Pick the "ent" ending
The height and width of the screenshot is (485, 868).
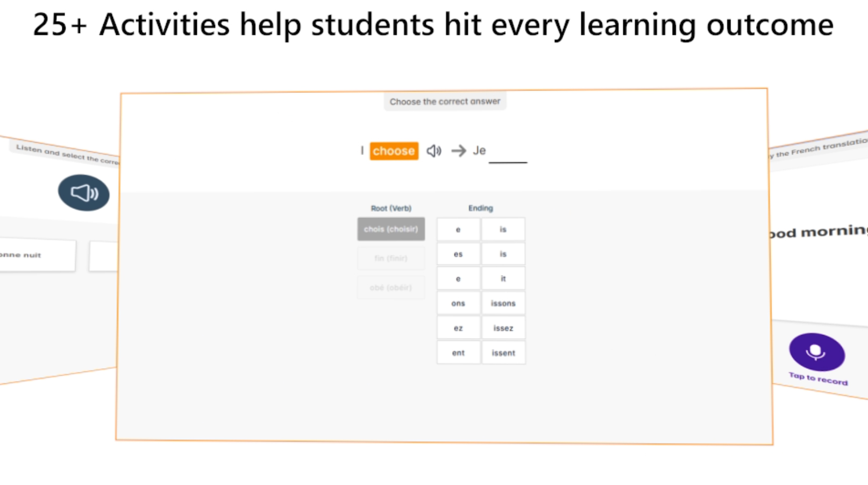[x=458, y=353]
